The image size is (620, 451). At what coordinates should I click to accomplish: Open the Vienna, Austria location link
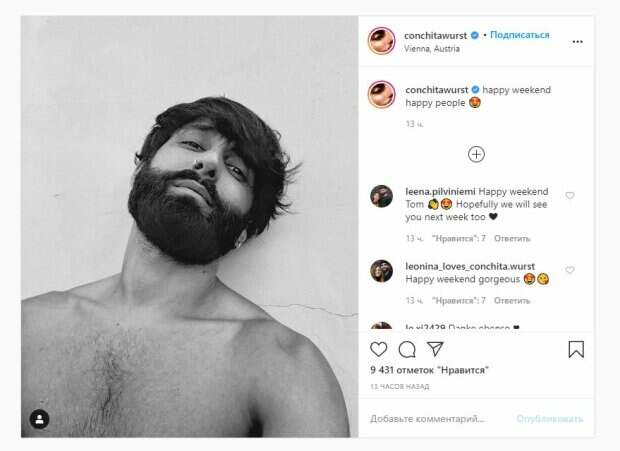(432, 48)
